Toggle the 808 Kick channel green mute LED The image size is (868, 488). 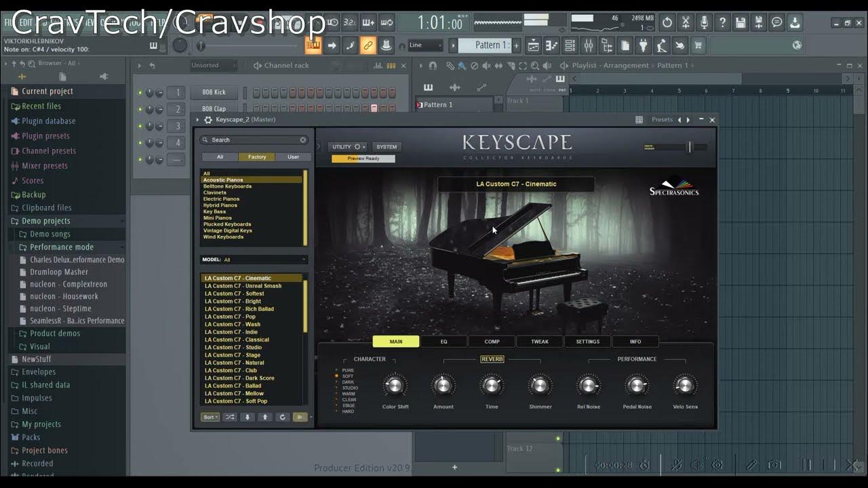[140, 93]
